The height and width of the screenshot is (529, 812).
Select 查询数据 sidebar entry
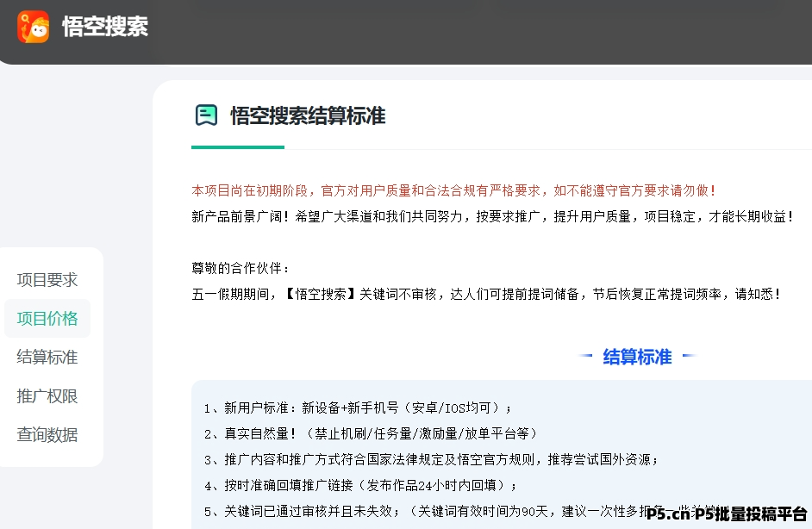click(47, 435)
